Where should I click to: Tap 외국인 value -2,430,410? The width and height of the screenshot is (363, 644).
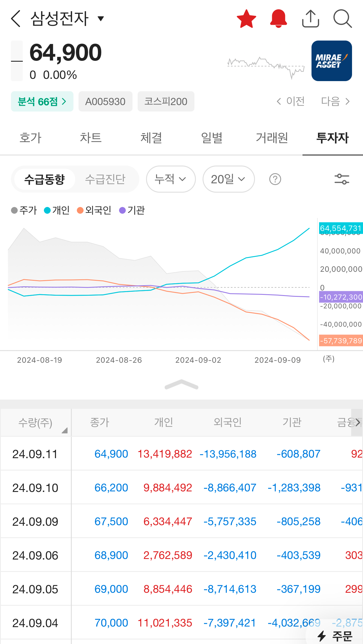tap(230, 555)
